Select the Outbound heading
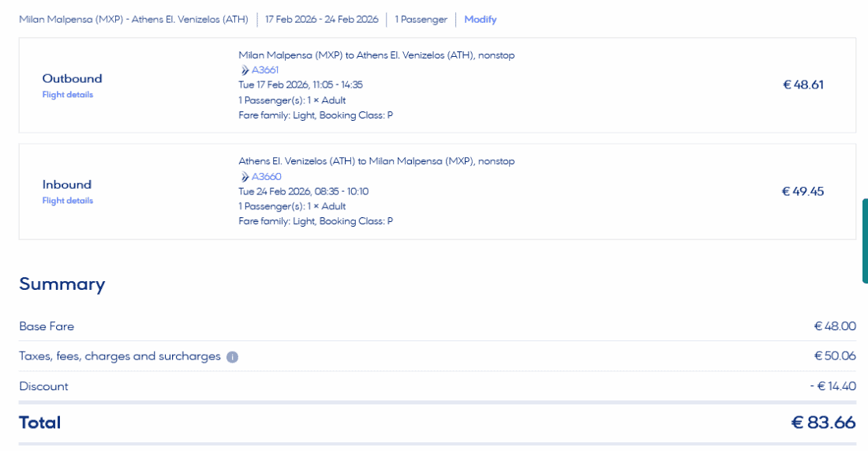 (72, 79)
